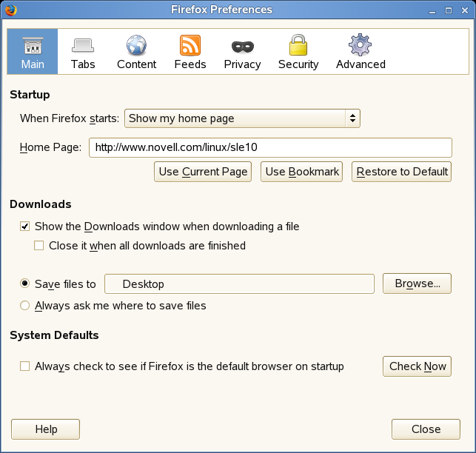
Task: Select the Main preferences pane
Action: pos(33,52)
